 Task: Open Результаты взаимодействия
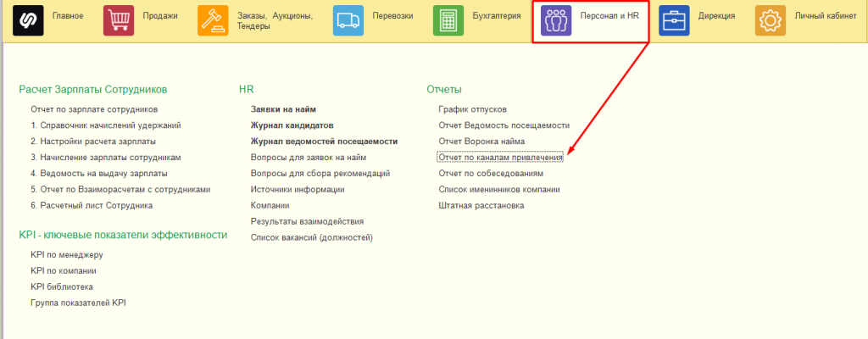tap(307, 221)
